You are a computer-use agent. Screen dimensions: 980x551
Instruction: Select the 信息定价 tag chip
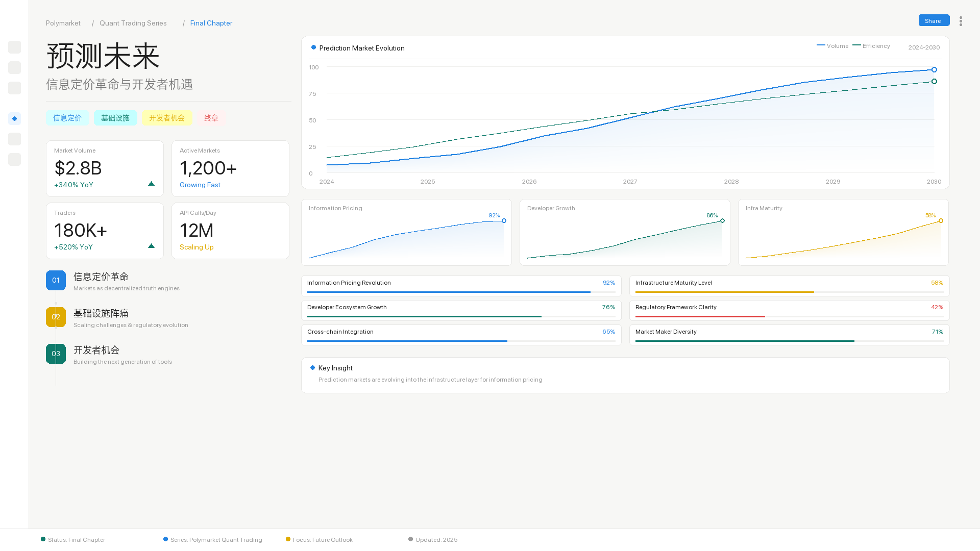[67, 118]
